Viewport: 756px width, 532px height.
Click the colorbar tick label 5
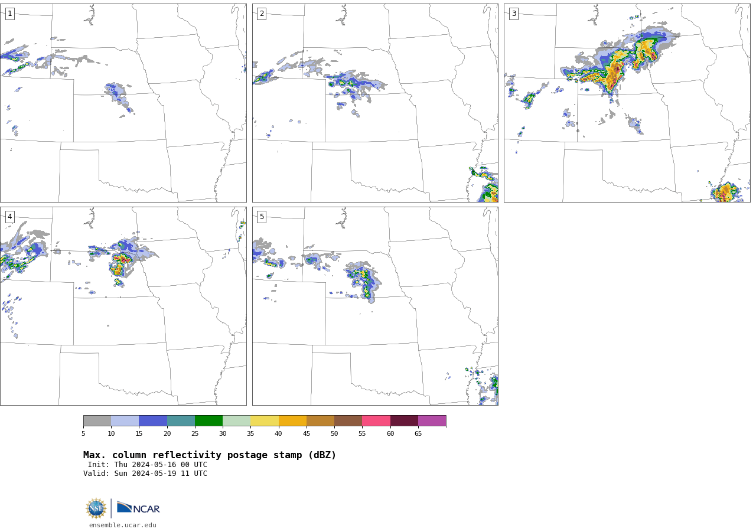(83, 433)
